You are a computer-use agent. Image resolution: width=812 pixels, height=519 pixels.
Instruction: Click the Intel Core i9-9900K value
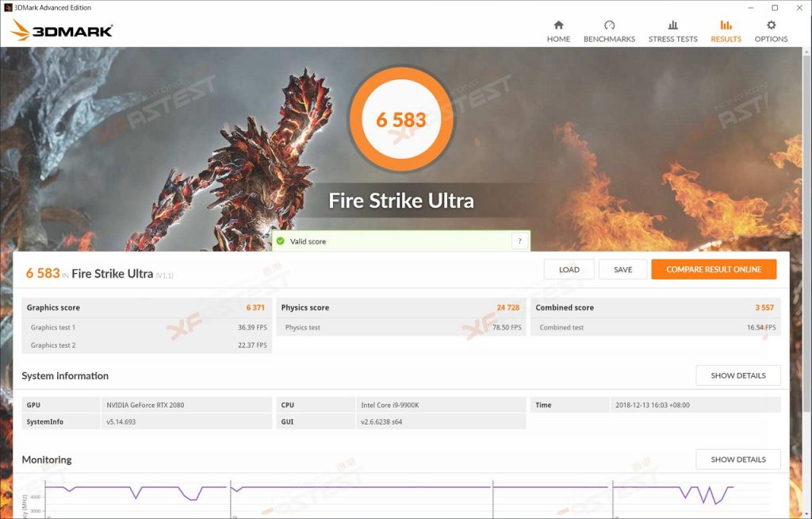coord(390,405)
